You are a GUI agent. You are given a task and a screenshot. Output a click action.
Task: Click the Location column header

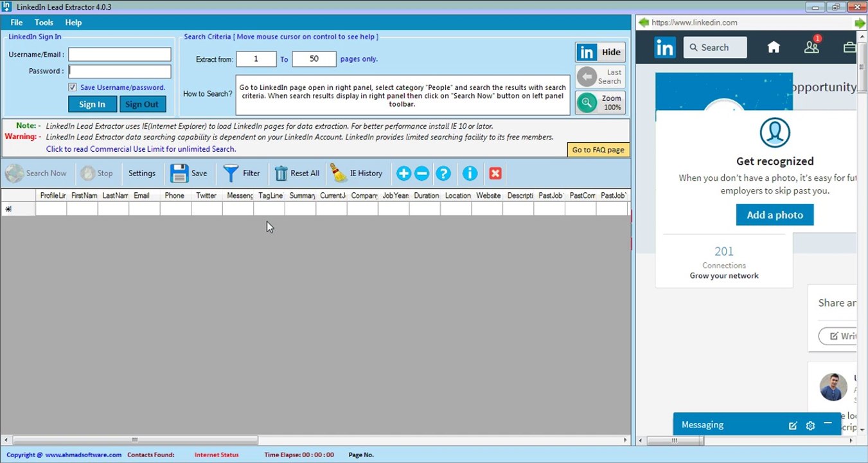pyautogui.click(x=457, y=195)
